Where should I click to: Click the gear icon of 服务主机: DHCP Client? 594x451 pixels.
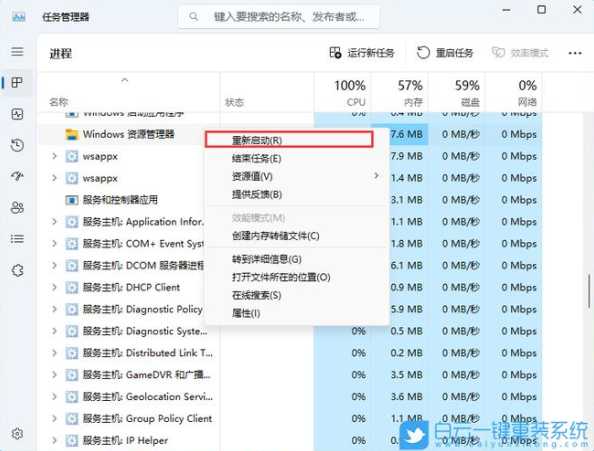[x=72, y=287]
